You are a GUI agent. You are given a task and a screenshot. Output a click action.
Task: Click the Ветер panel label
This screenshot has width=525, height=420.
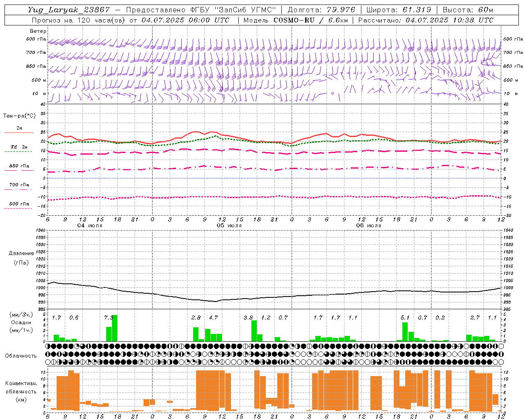(x=38, y=31)
